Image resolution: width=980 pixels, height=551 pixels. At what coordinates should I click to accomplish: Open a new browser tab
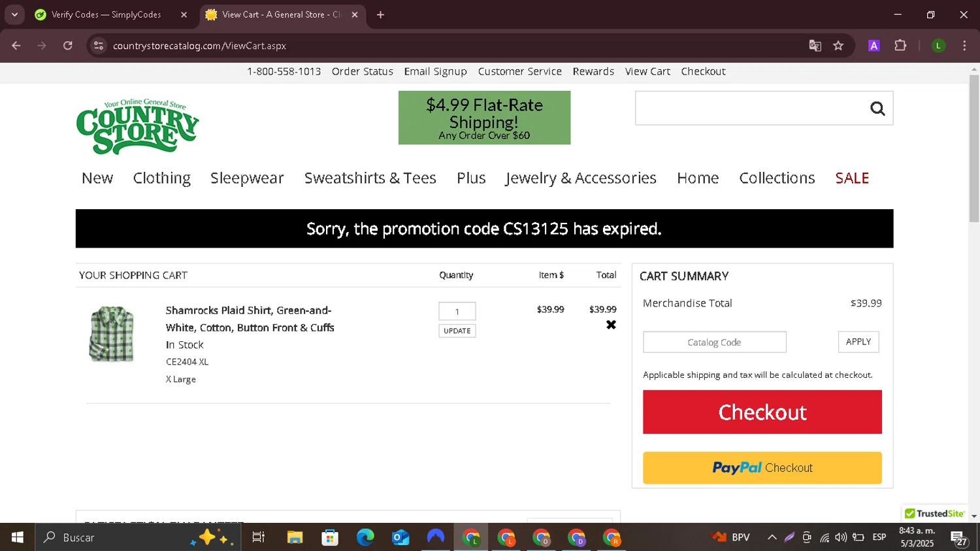point(380,14)
